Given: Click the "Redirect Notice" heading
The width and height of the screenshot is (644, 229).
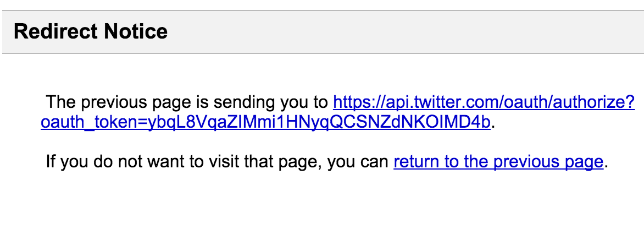Looking at the screenshot, I should [x=90, y=31].
